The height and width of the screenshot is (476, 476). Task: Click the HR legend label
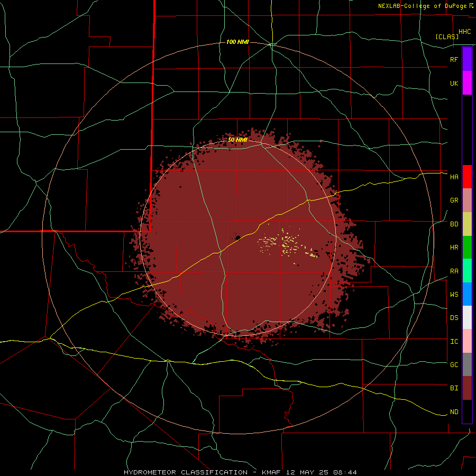pyautogui.click(x=454, y=248)
